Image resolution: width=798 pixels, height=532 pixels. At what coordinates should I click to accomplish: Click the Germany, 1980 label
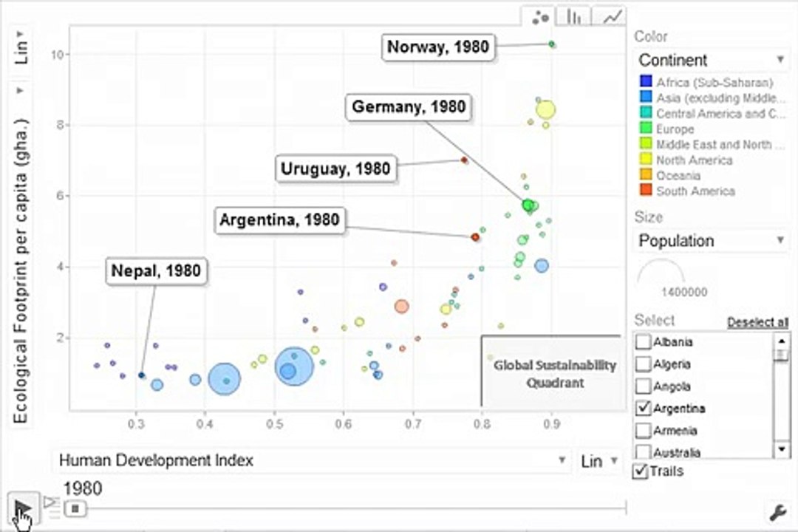(x=409, y=107)
